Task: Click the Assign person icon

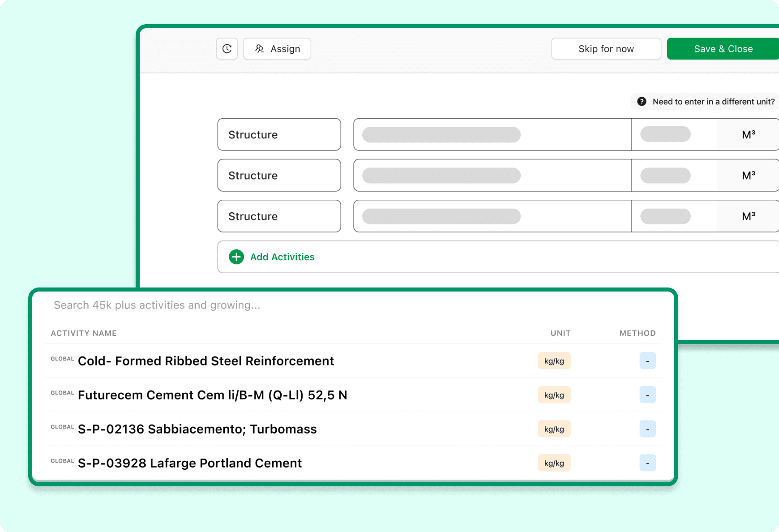Action: click(x=260, y=49)
